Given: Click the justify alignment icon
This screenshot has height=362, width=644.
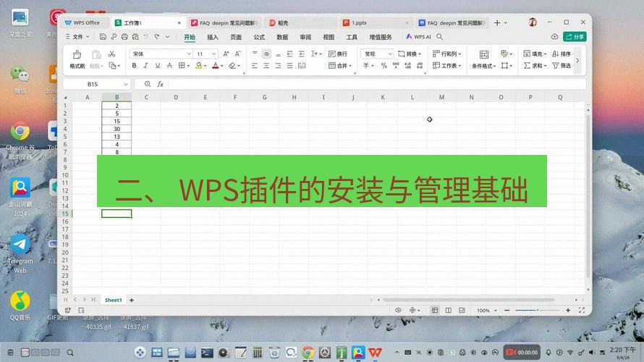Looking at the screenshot, I should [x=290, y=66].
